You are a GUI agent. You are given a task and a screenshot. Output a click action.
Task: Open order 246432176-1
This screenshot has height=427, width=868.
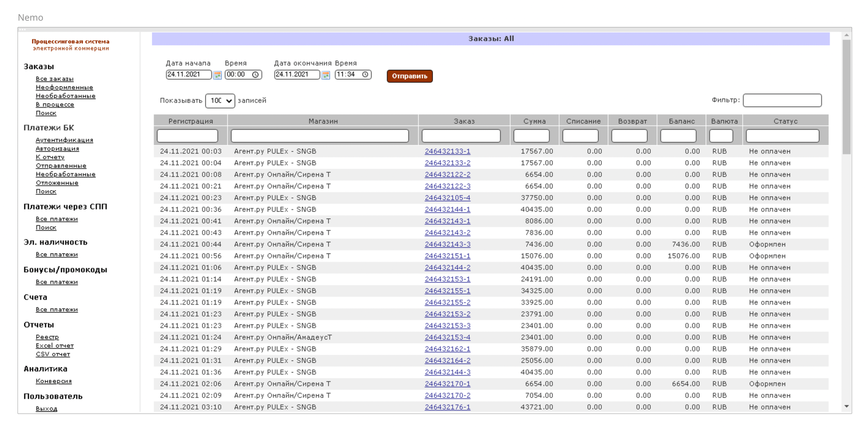pos(447,407)
